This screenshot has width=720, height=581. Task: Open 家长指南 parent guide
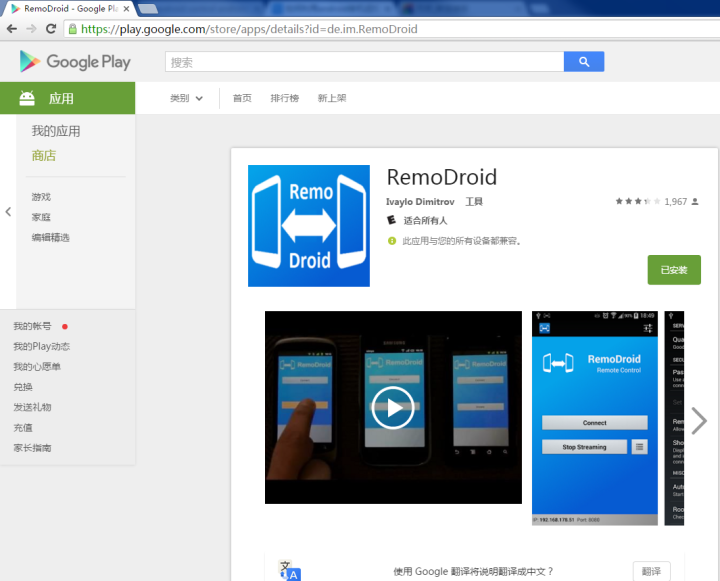coord(32,448)
